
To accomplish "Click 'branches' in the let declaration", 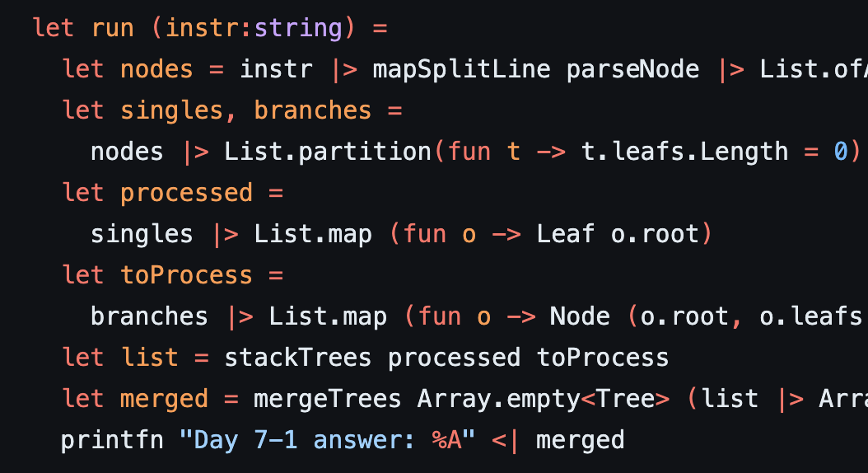I will click(313, 110).
